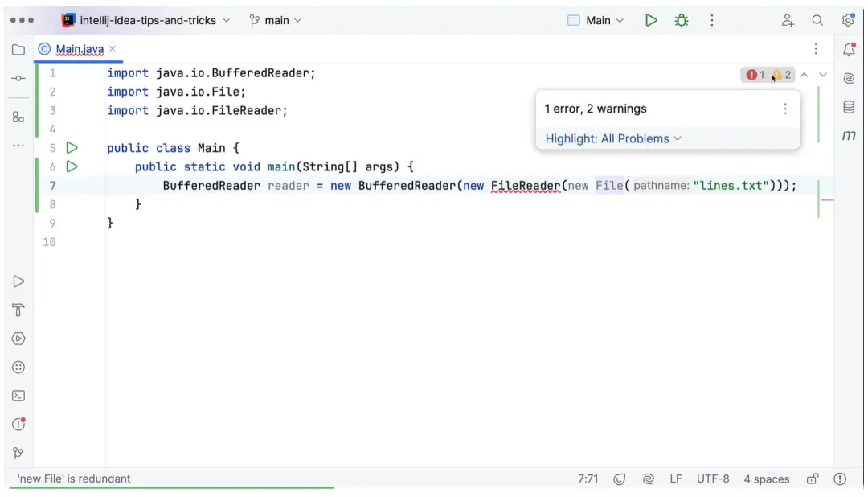Open the Build hammer tool window
Image resolution: width=868 pixels, height=497 pixels.
pos(18,310)
